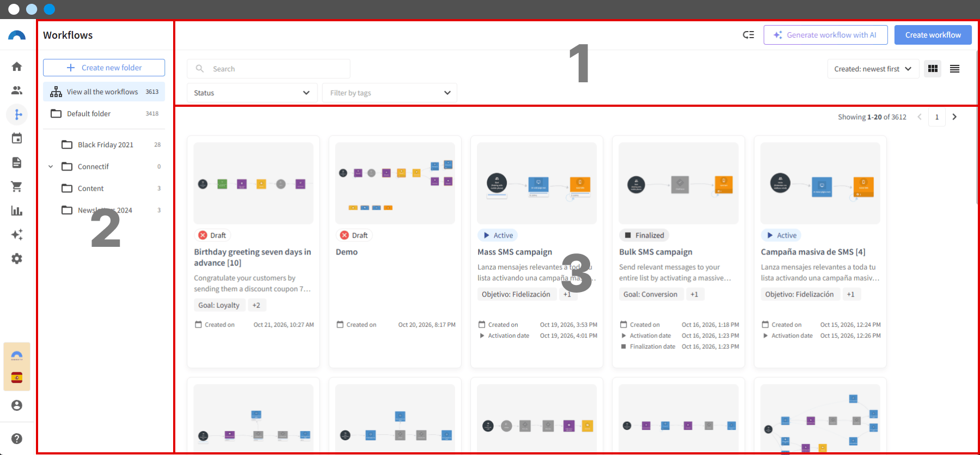The height and width of the screenshot is (455, 980).
Task: Open the Contacts people icon in sidebar
Action: click(x=17, y=90)
